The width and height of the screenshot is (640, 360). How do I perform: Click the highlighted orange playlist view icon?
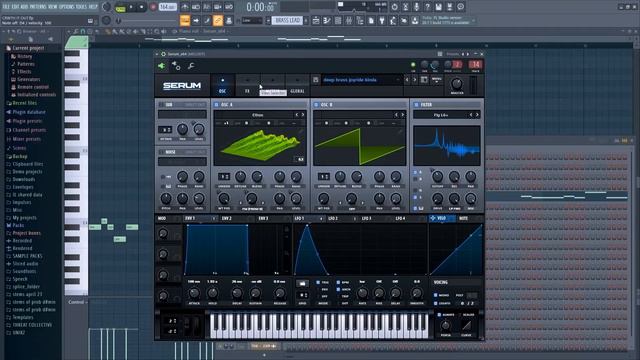tap(184, 20)
